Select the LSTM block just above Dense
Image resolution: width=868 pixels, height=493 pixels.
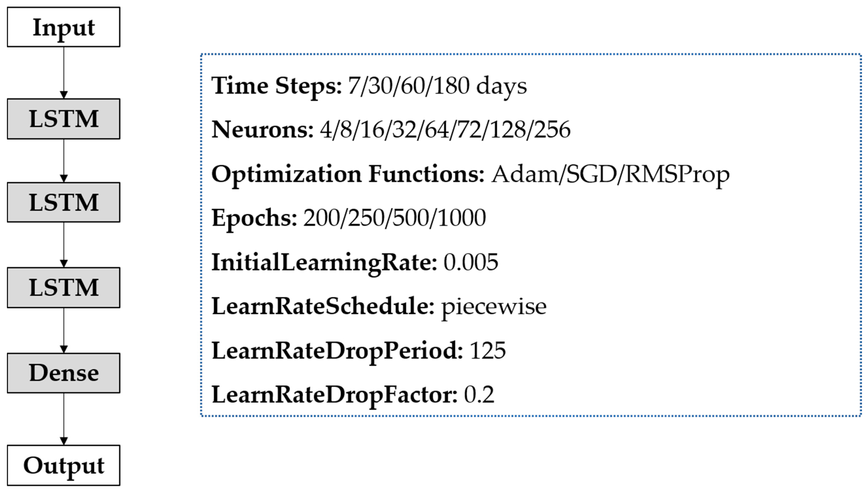tap(64, 288)
